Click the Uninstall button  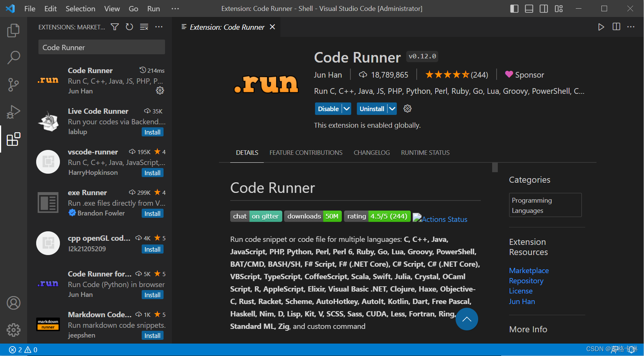click(x=372, y=109)
